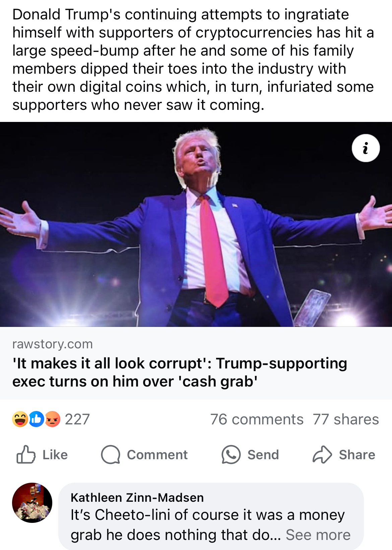
Task: Open the angry face reaction emoji
Action: (x=52, y=419)
